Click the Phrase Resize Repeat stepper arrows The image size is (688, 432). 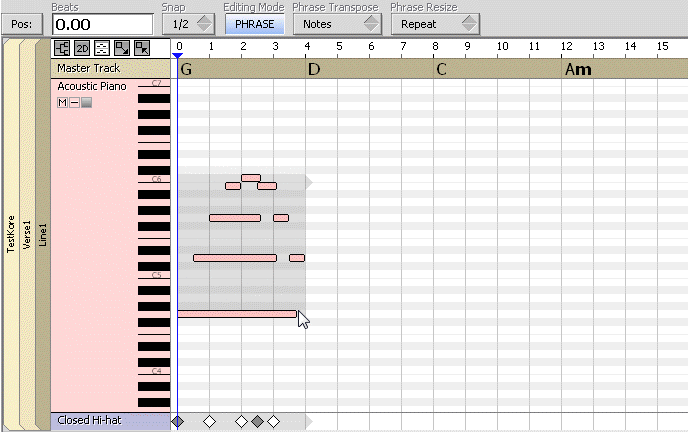[469, 24]
